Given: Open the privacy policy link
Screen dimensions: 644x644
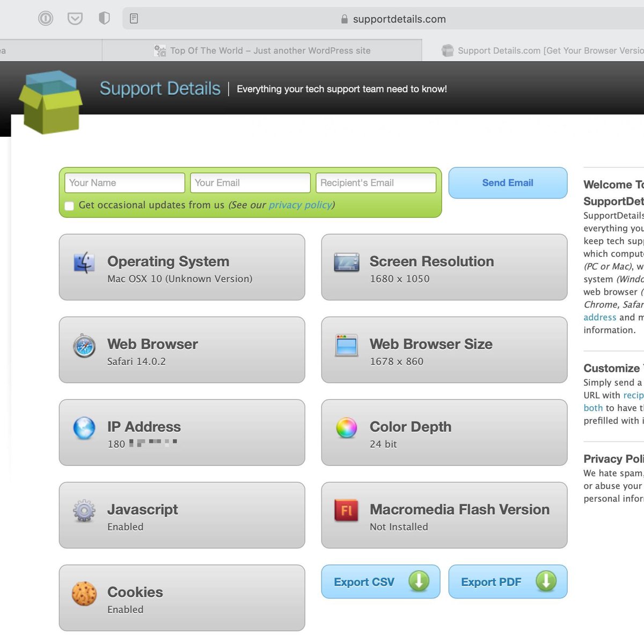Looking at the screenshot, I should (x=301, y=205).
